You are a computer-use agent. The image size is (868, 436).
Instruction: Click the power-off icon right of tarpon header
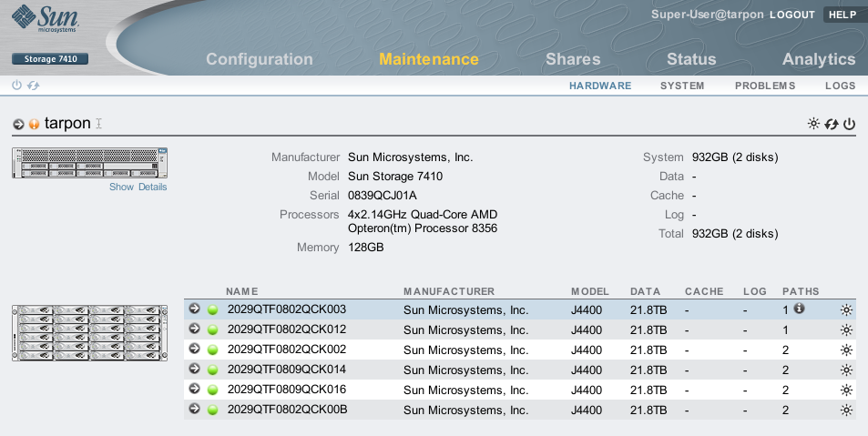[849, 124]
